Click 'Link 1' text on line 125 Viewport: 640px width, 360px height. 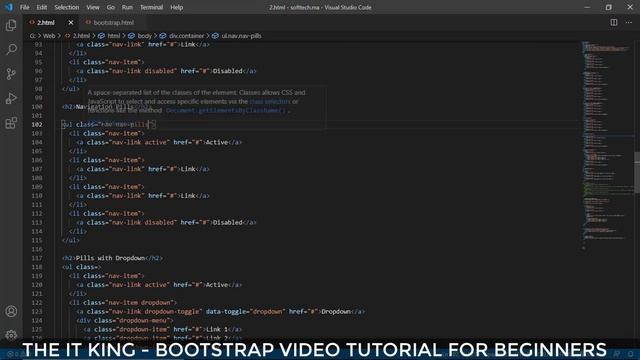coord(217,329)
